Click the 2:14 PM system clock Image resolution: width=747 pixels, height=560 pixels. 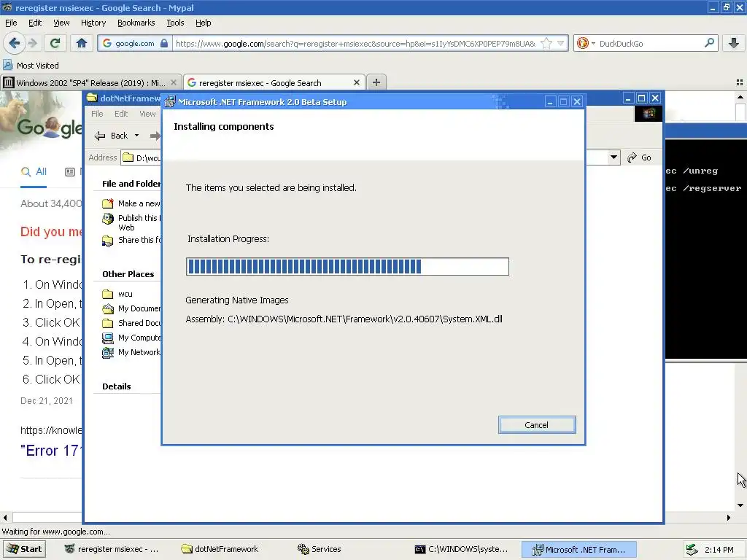pos(719,550)
